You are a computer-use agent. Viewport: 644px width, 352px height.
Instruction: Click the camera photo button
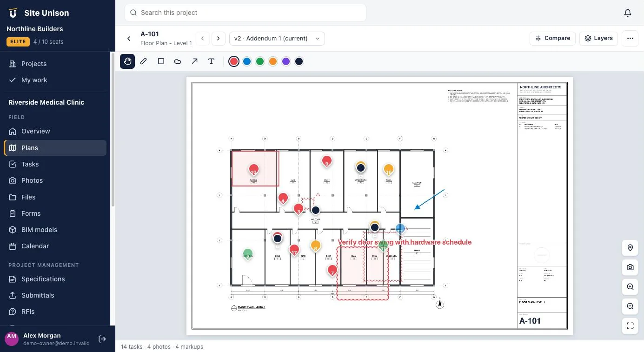coord(630,267)
